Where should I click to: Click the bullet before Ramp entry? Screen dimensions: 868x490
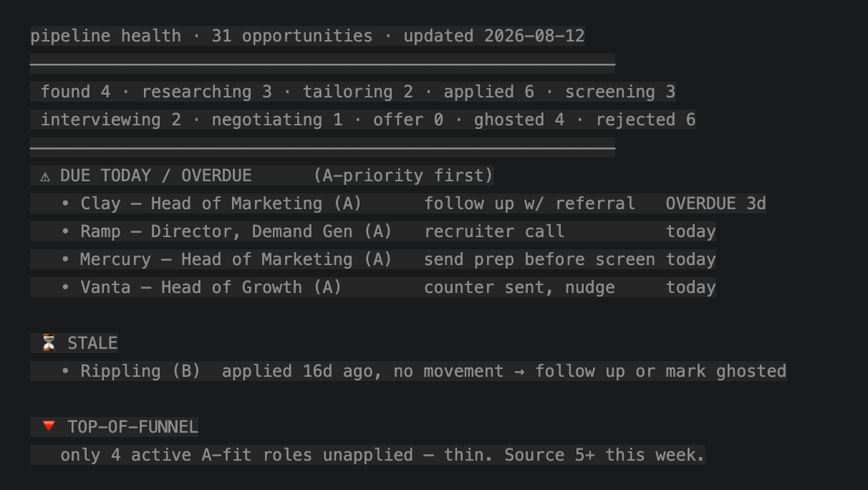click(65, 231)
